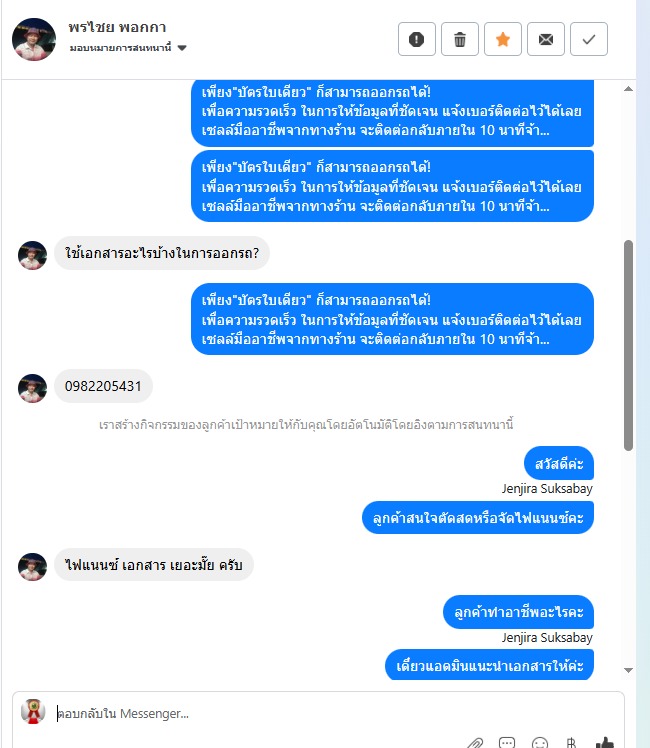The image size is (650, 748).
Task: Mark conversation unread with envelope icon
Action: pyautogui.click(x=546, y=39)
